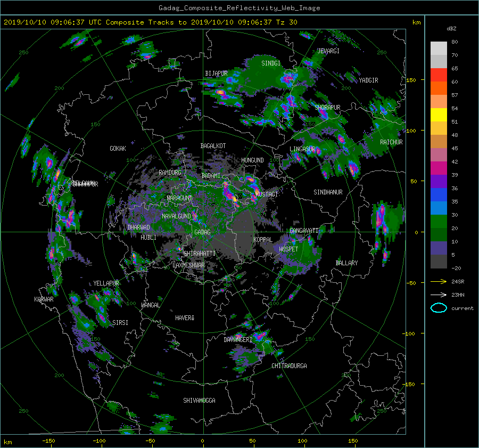Click the SINDHANUR city label
479x448 pixels.
pos(328,192)
